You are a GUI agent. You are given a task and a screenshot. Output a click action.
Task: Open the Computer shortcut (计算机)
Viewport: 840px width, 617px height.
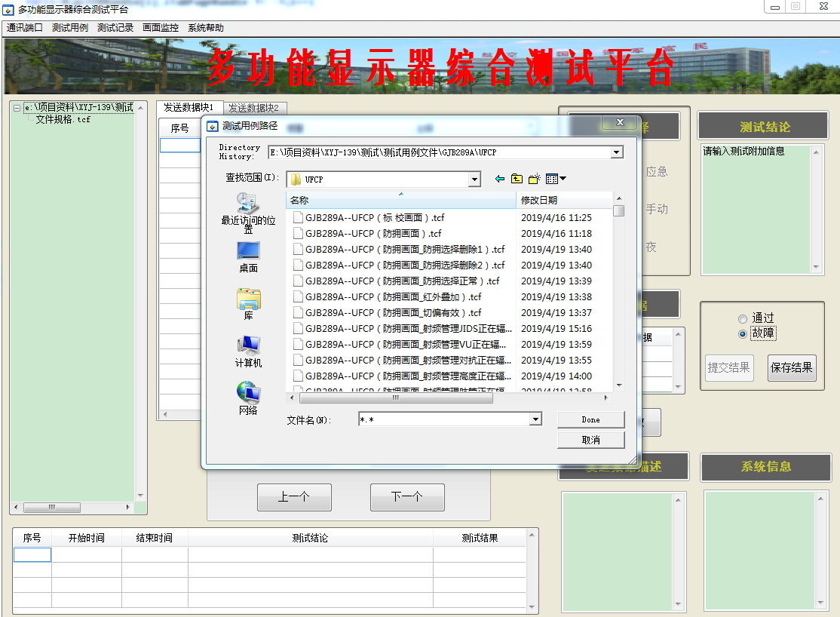click(x=248, y=351)
